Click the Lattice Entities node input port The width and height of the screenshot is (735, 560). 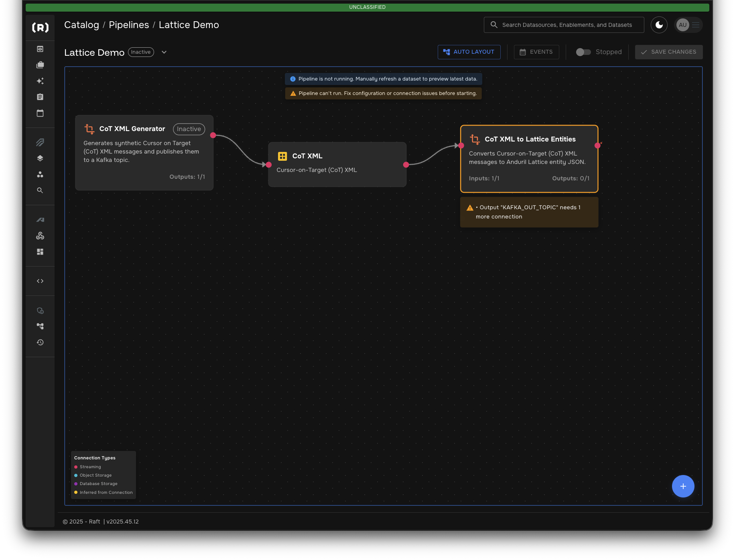coord(461,146)
